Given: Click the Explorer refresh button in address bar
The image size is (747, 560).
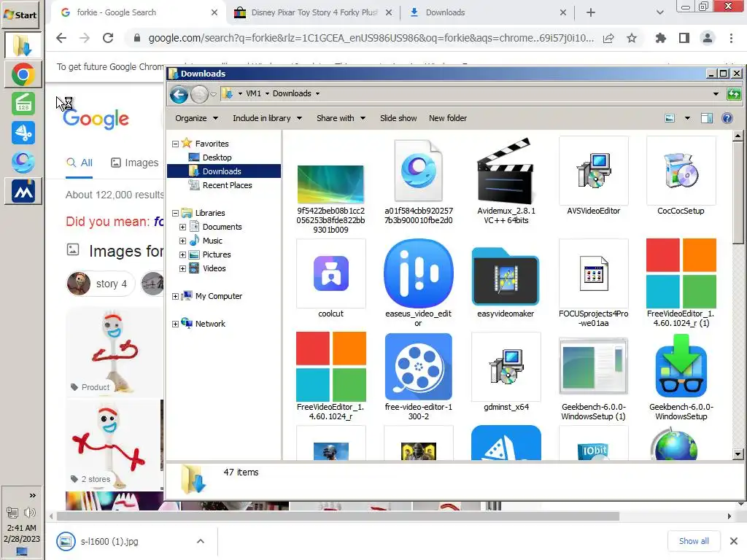Looking at the screenshot, I should pos(734,94).
